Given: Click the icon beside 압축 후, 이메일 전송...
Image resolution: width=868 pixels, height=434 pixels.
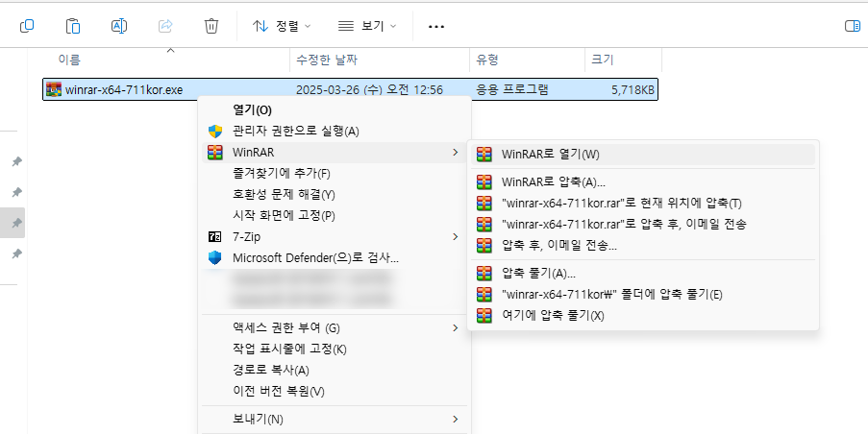Looking at the screenshot, I should [484, 245].
